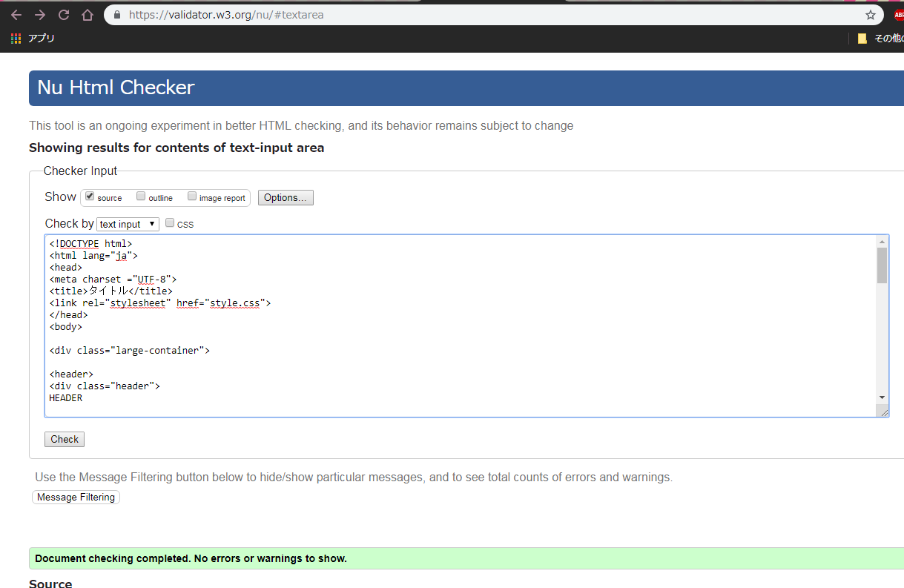Open the other bookmarks folder icon
Screen dimensions: 904x588
[x=862, y=39]
